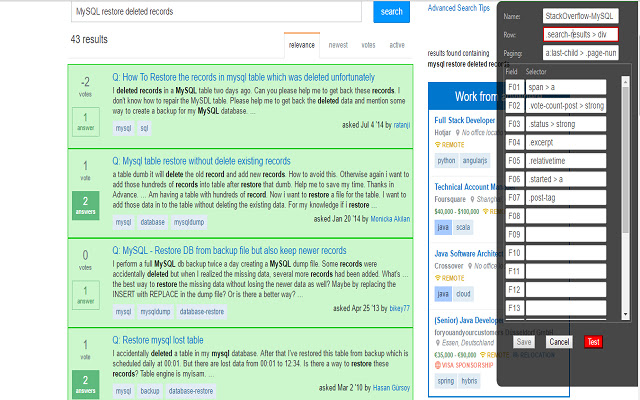Viewport: 640px width, 400px height.
Task: Open the active results tab
Action: click(x=397, y=45)
